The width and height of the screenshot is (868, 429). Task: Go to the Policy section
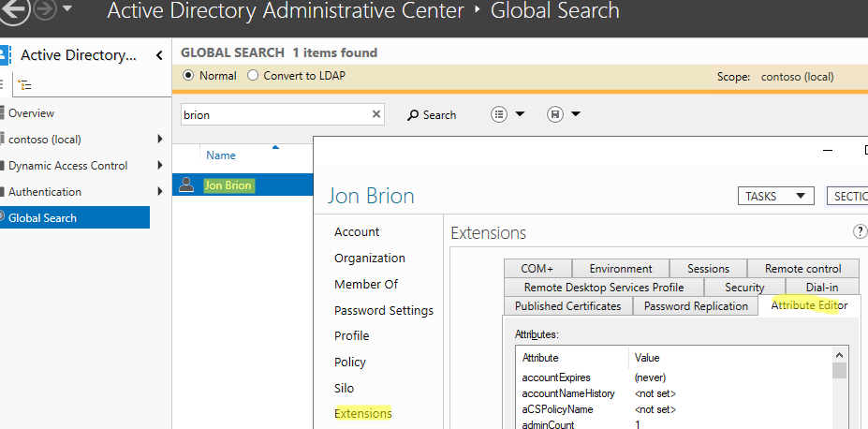tap(350, 362)
